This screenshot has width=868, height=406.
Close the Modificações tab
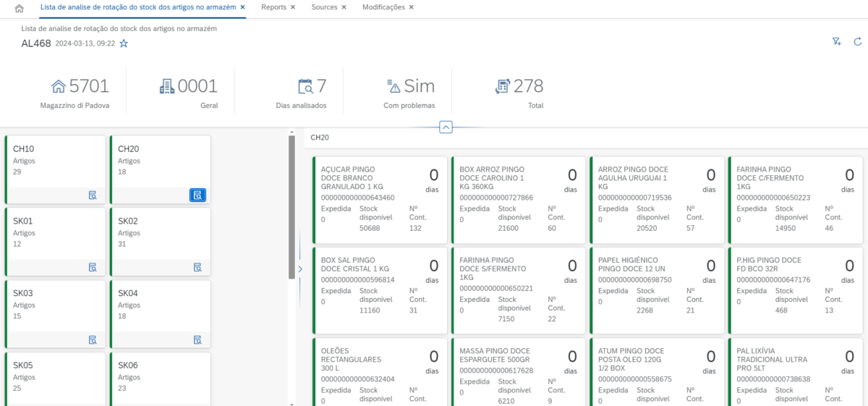click(412, 7)
